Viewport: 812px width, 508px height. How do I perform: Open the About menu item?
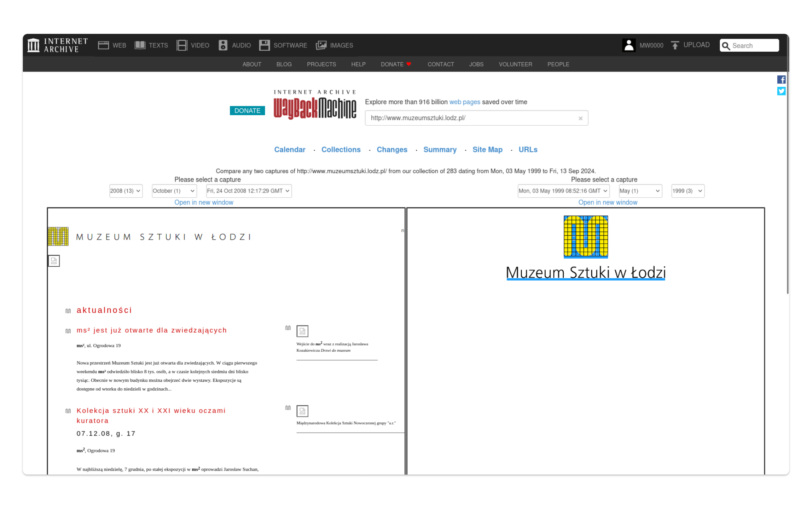(x=252, y=64)
